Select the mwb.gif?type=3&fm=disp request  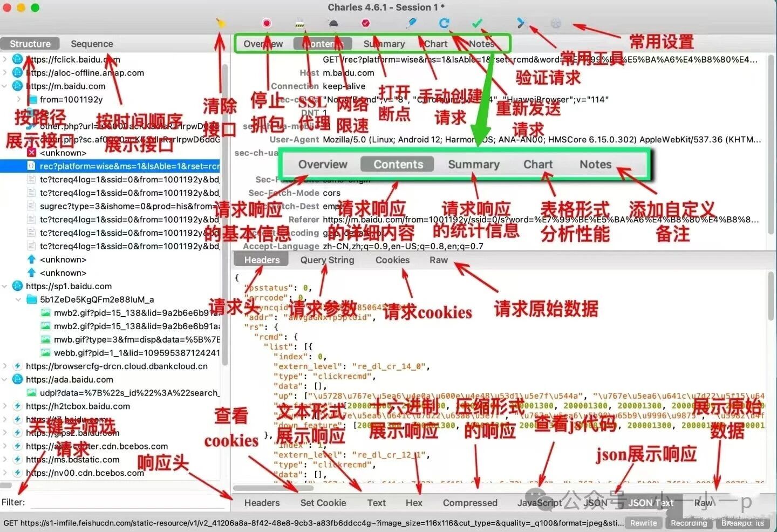110,339
